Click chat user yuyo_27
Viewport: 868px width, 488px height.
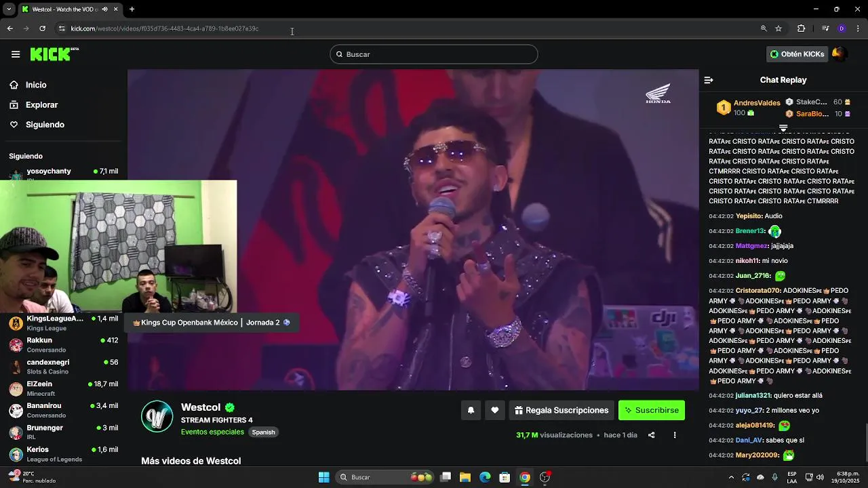click(749, 410)
